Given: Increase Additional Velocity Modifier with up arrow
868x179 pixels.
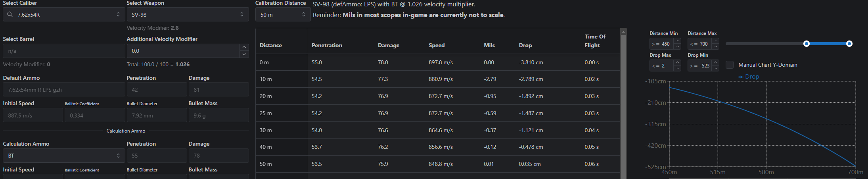Looking at the screenshot, I should pyautogui.click(x=244, y=47).
